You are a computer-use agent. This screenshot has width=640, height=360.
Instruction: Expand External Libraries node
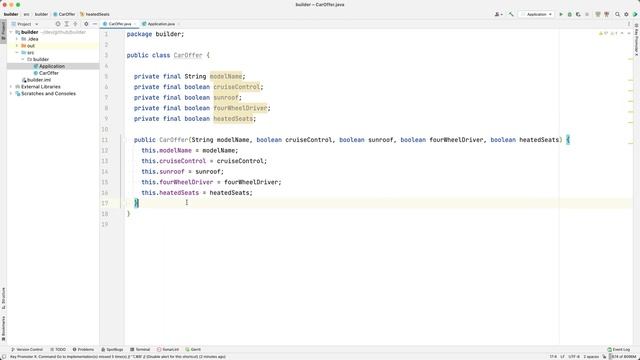pyautogui.click(x=11, y=87)
